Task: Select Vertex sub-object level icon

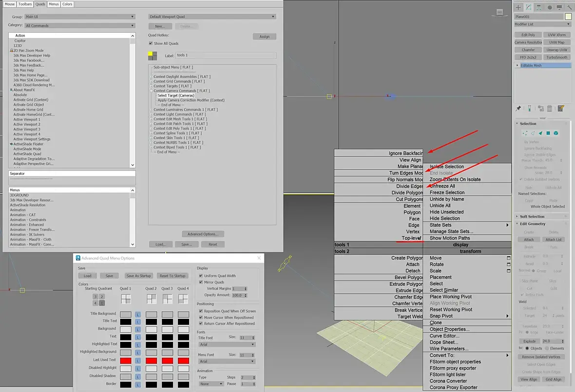Action: click(525, 133)
